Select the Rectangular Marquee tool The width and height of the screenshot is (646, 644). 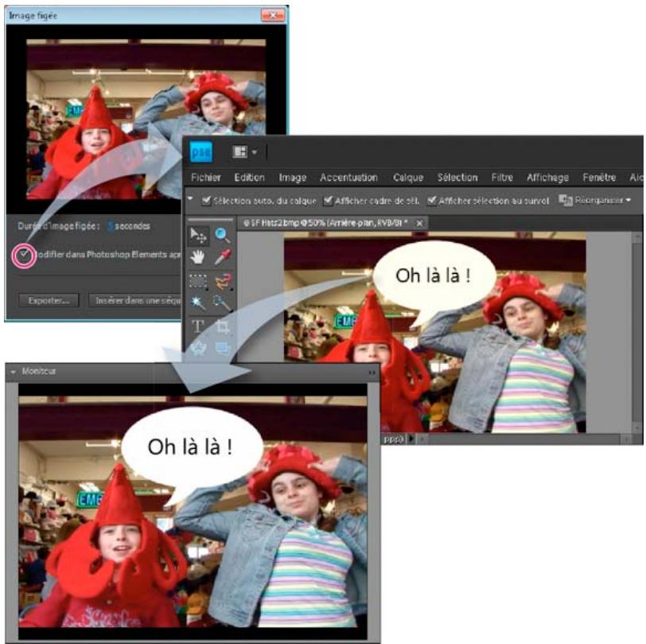(x=197, y=280)
